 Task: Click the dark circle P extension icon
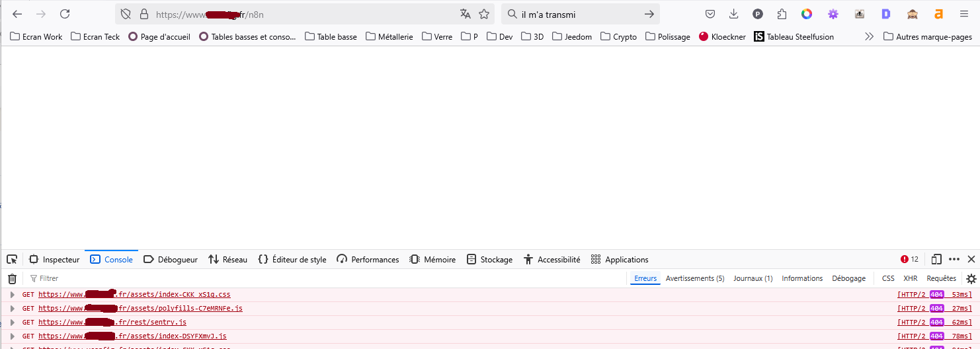(x=758, y=14)
